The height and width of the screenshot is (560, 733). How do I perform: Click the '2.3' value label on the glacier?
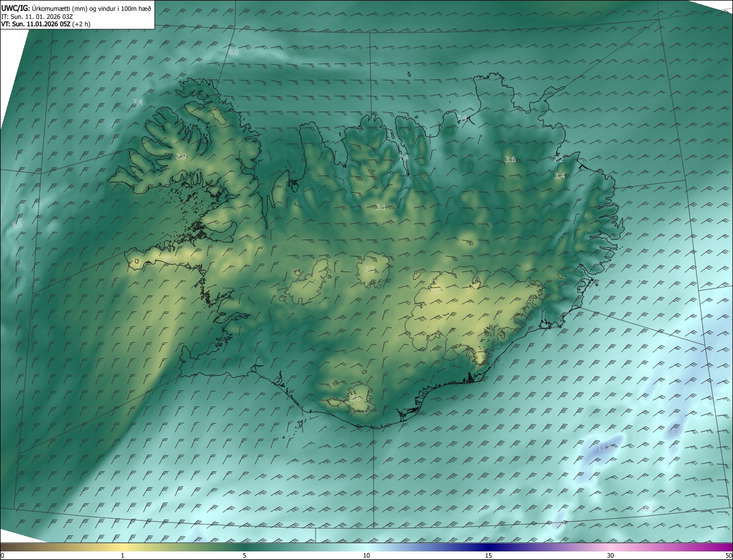click(x=369, y=270)
